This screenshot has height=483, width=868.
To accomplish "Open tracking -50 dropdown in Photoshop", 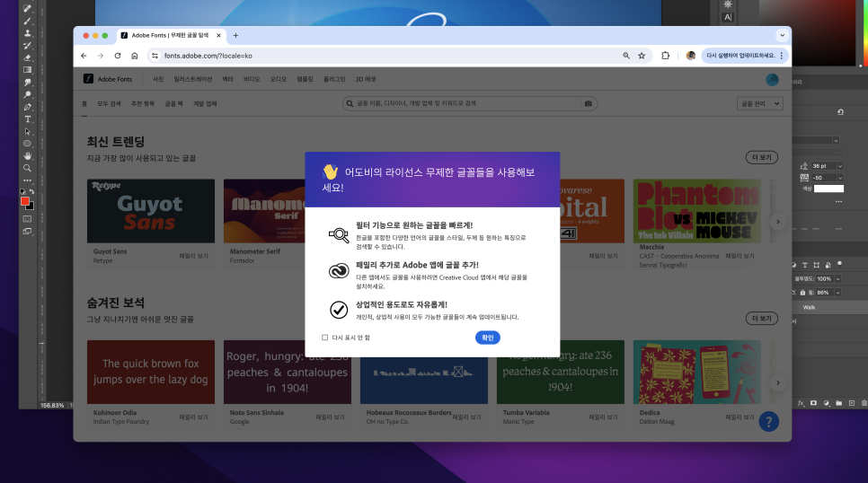I will point(840,178).
